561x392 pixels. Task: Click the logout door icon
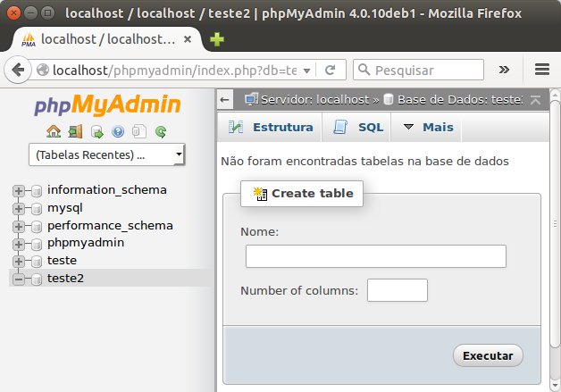pyautogui.click(x=75, y=132)
